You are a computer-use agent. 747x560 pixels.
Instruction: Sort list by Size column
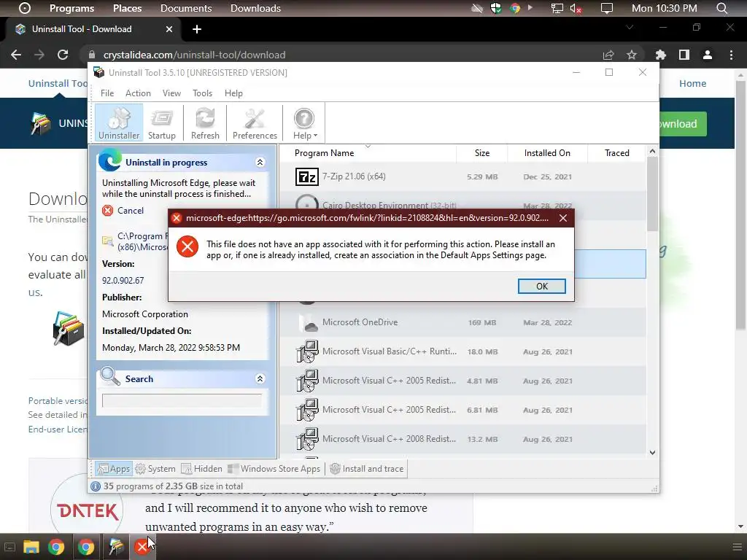tap(482, 153)
